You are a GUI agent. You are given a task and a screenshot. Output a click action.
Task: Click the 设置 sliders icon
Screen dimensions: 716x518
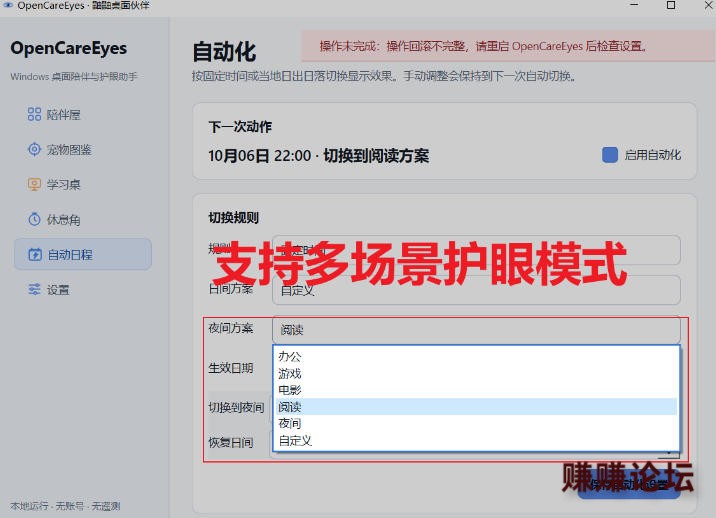[34, 290]
